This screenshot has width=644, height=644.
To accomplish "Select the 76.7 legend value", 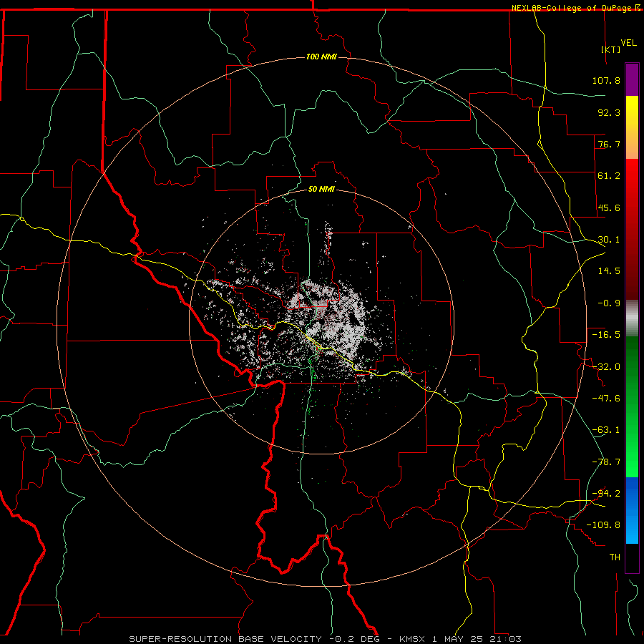I will 609,144.
